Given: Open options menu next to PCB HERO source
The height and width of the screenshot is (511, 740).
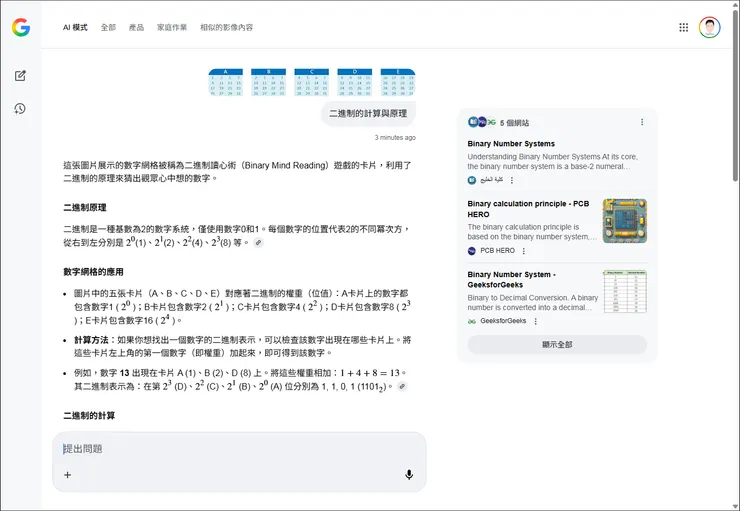Looking at the screenshot, I should (x=523, y=251).
